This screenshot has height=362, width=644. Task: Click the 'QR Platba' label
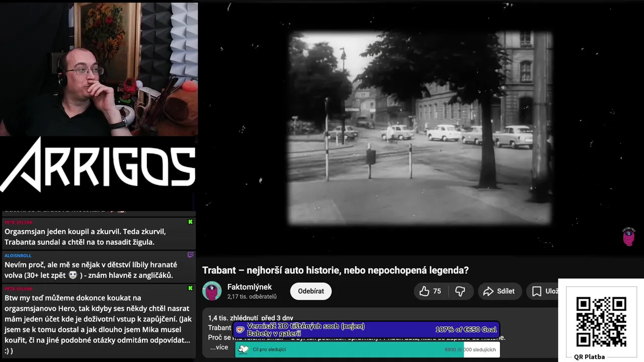click(x=590, y=356)
